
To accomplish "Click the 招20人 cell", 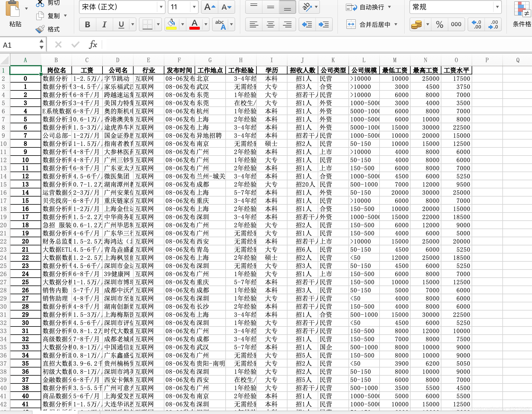I will pos(303,184).
